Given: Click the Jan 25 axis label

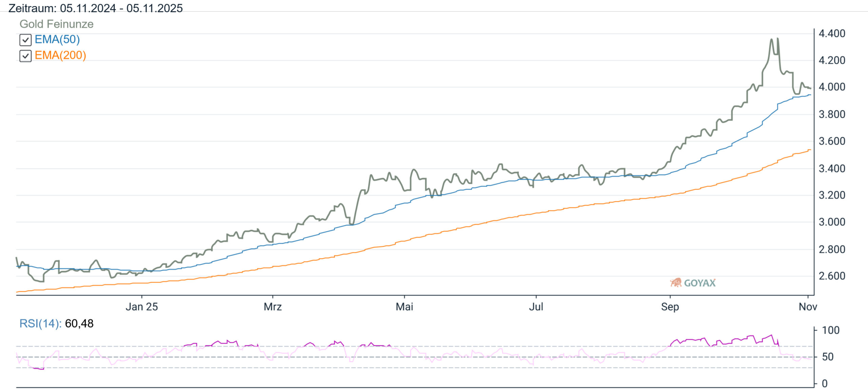Looking at the screenshot, I should (142, 307).
